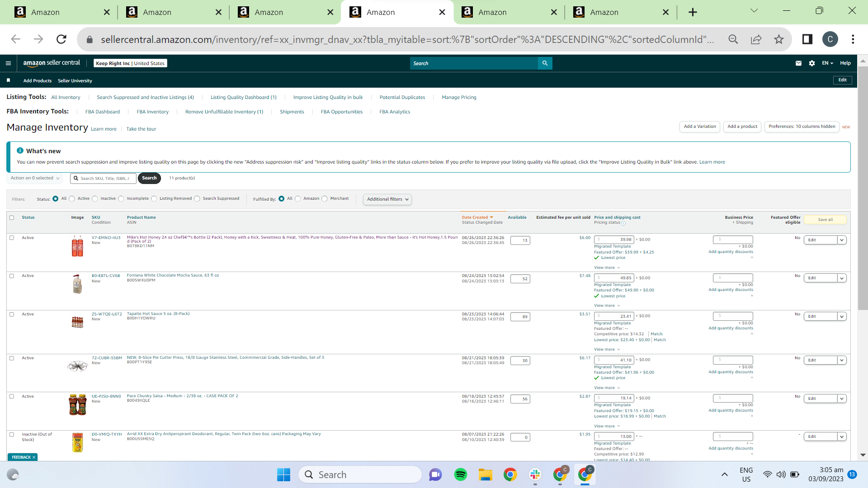Click the Fontana Mocha Sauce product image
This screenshot has height=488, width=868.
pyautogui.click(x=77, y=284)
